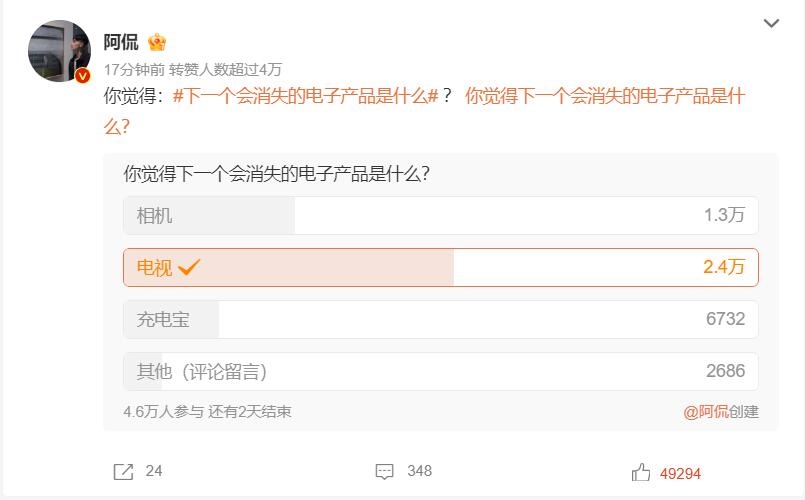Click the crown membership badge beside 阿侃
The width and height of the screenshot is (805, 500).
pyautogui.click(x=157, y=42)
